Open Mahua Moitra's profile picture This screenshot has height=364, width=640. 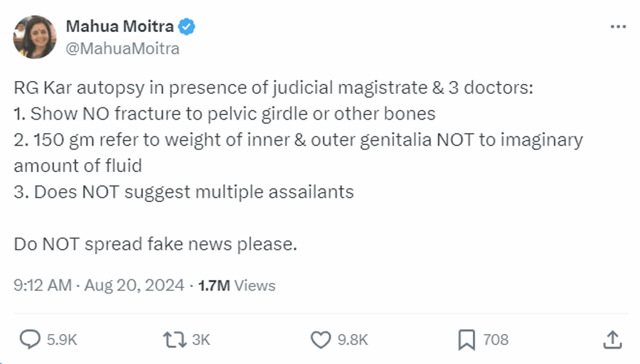(34, 37)
